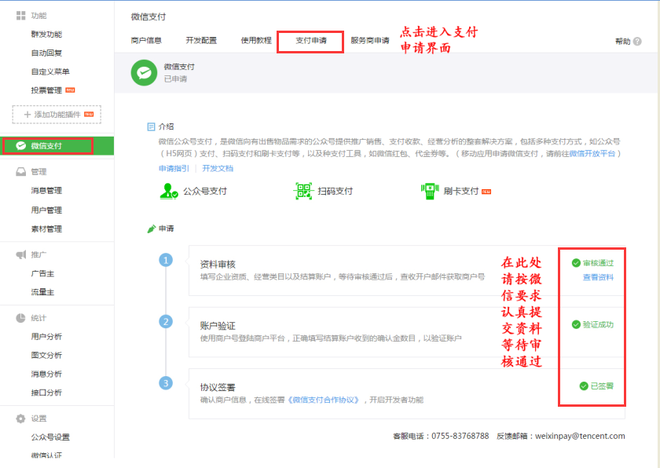This screenshot has width=660, height=468.
Task: Open 图文分析 in sidebar
Action: [46, 355]
